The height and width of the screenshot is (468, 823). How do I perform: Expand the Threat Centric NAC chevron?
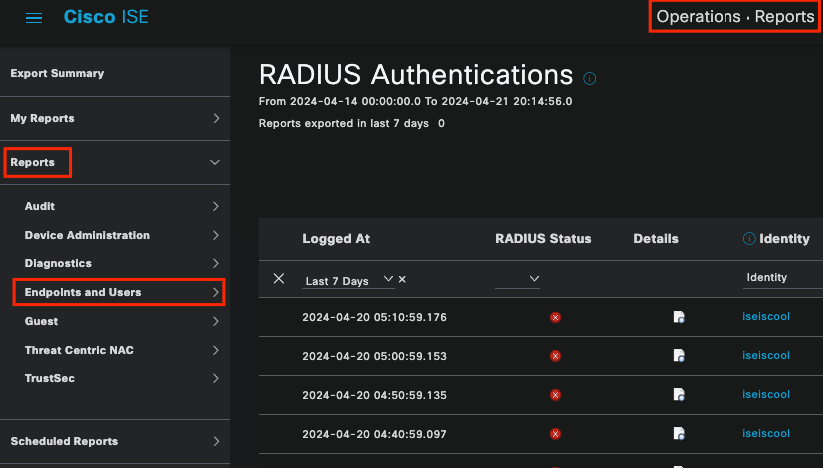[216, 350]
